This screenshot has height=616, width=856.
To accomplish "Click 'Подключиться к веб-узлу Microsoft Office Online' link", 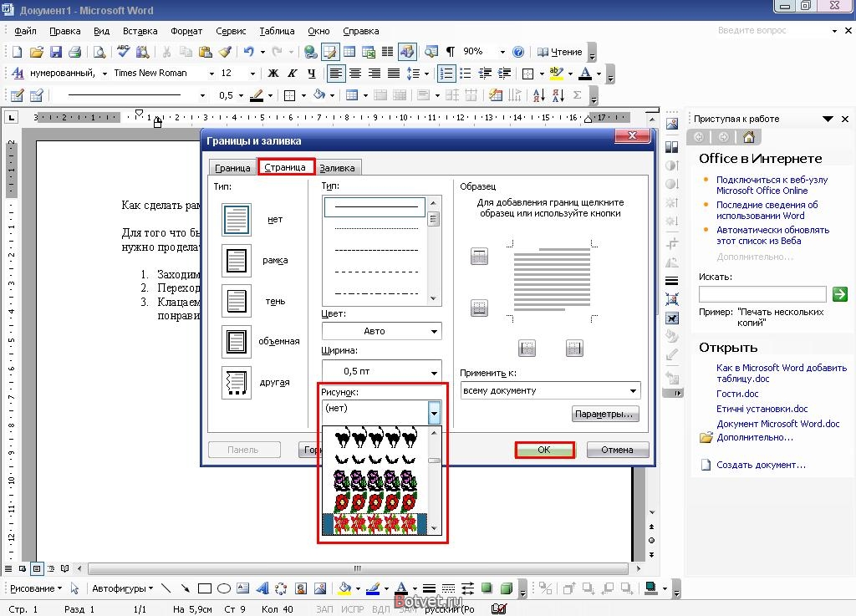I will [772, 185].
